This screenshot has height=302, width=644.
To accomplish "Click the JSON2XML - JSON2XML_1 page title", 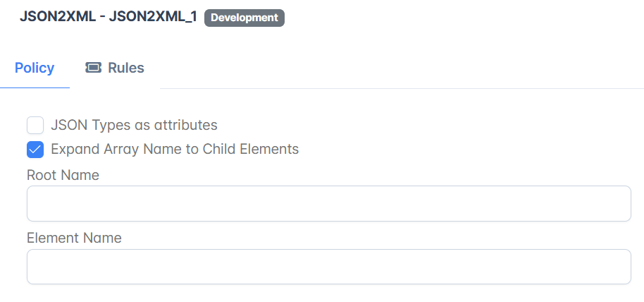I will coord(109,17).
